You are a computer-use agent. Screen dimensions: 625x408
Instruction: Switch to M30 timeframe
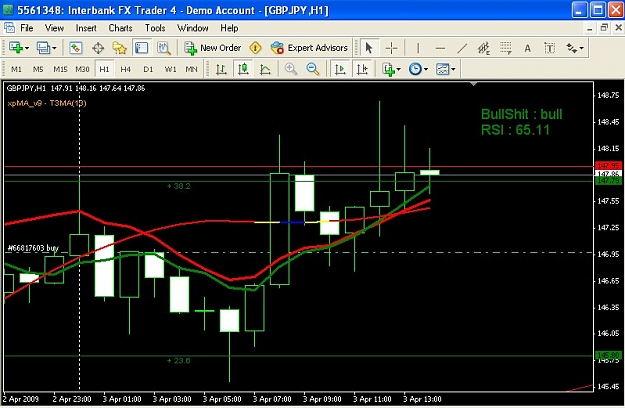(82, 69)
